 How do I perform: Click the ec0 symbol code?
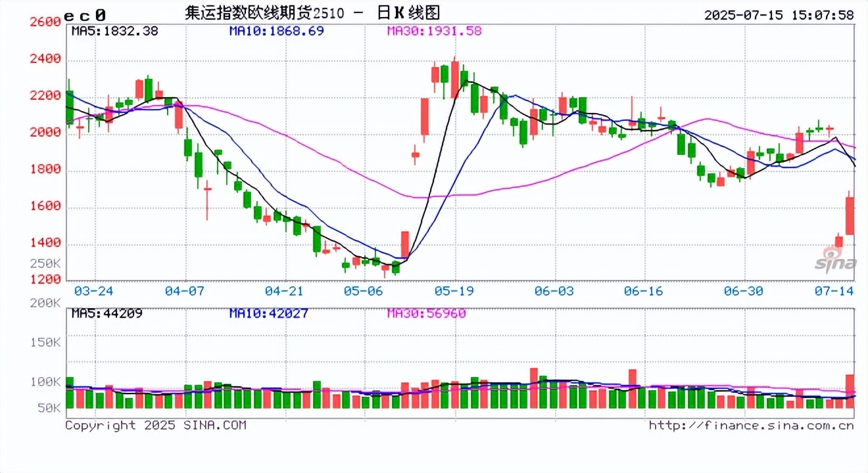[86, 14]
